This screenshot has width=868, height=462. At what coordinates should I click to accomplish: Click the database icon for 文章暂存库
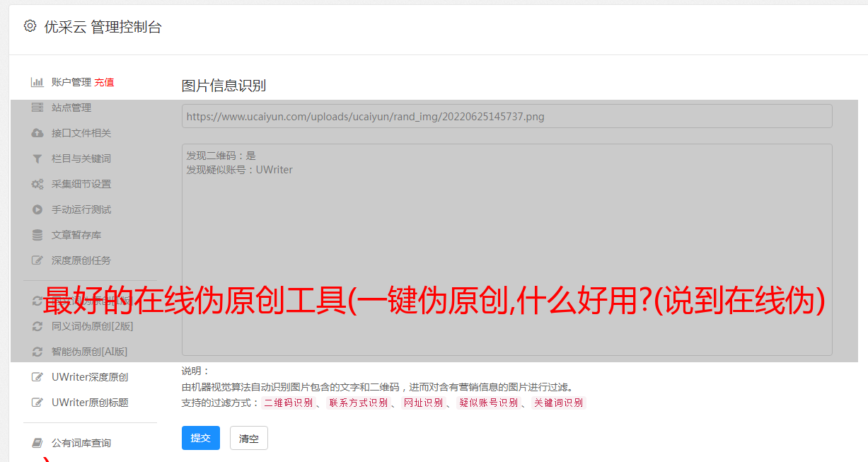pyautogui.click(x=37, y=235)
